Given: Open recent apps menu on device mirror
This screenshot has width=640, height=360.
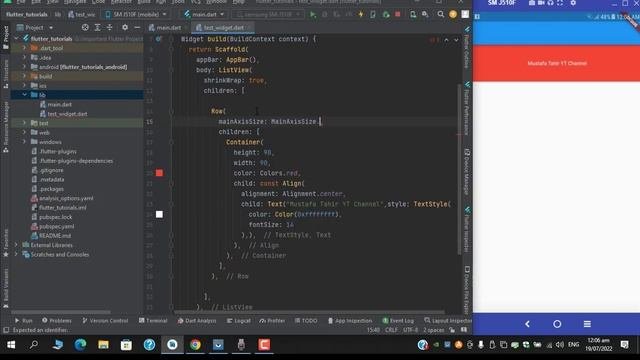Looking at the screenshot, I should point(587,324).
